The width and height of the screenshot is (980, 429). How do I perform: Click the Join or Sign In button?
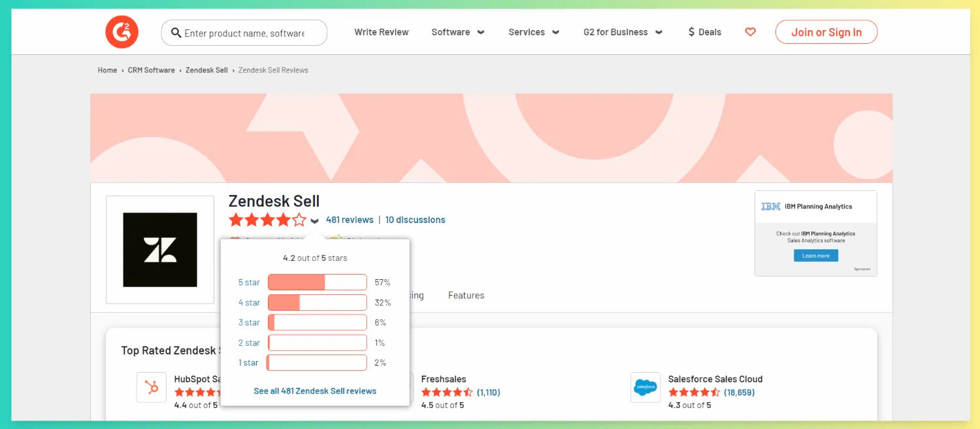[826, 32]
